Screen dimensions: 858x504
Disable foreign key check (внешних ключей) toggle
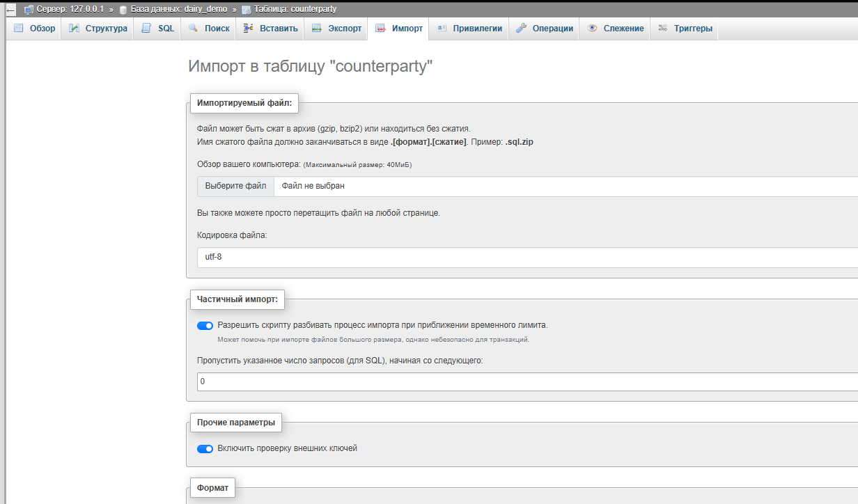click(205, 449)
